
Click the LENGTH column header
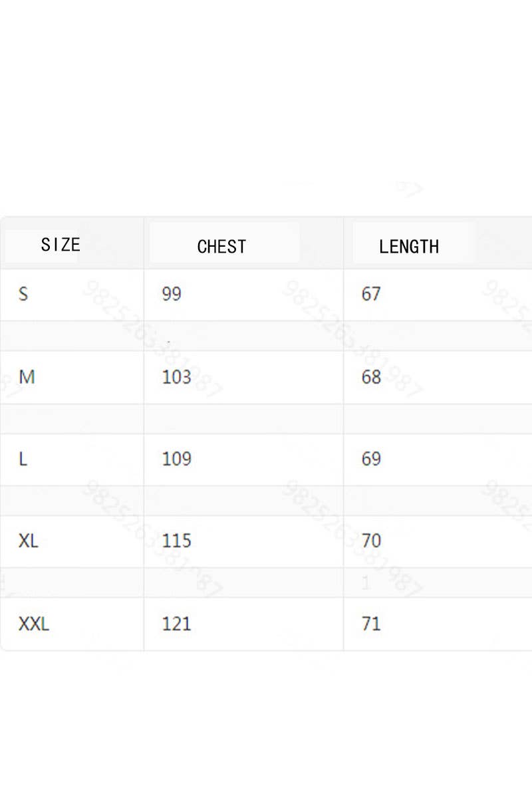point(409,247)
